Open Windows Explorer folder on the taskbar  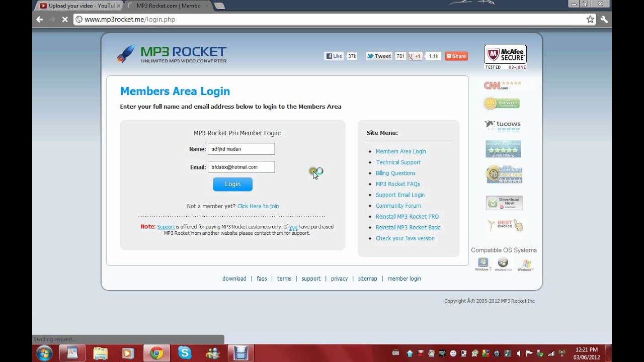pos(101,353)
